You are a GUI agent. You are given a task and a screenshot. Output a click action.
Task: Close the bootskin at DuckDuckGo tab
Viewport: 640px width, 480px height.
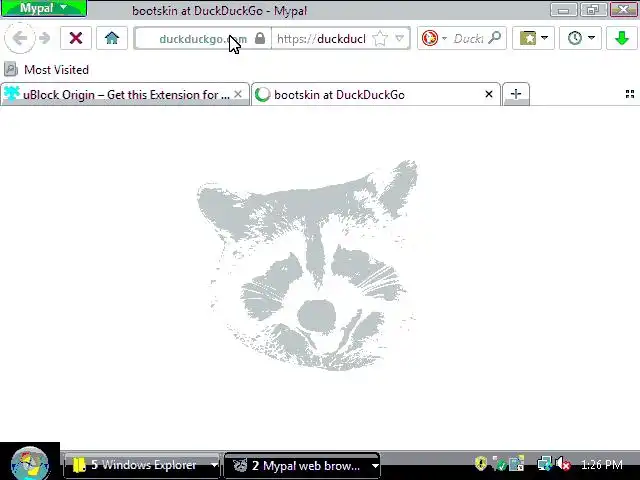[489, 95]
